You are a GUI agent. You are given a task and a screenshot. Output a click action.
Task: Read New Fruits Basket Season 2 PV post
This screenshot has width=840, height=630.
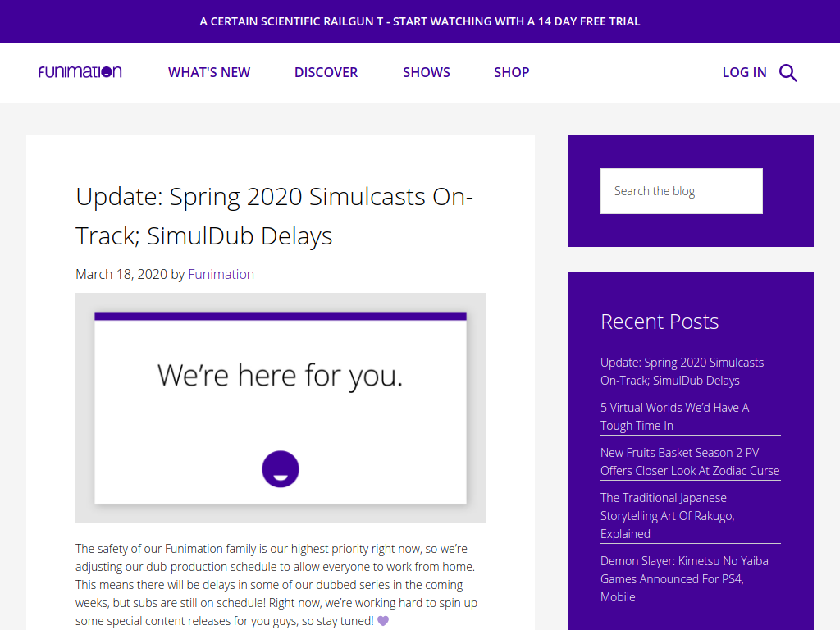click(690, 461)
